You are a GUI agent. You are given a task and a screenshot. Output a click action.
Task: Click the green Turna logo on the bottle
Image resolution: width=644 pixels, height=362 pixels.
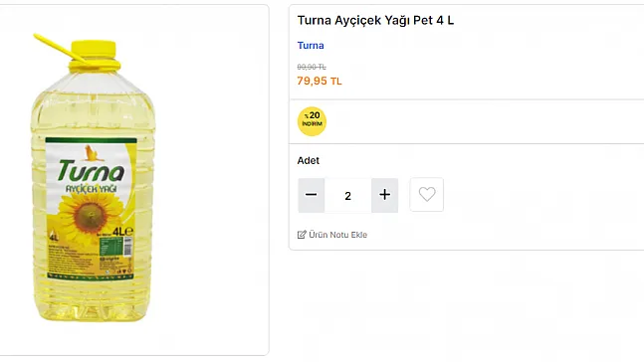[91, 171]
